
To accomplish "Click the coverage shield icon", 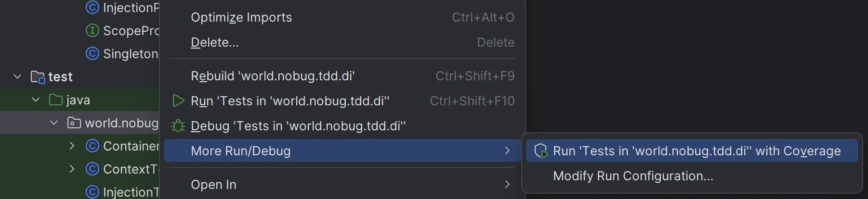I will tap(541, 151).
